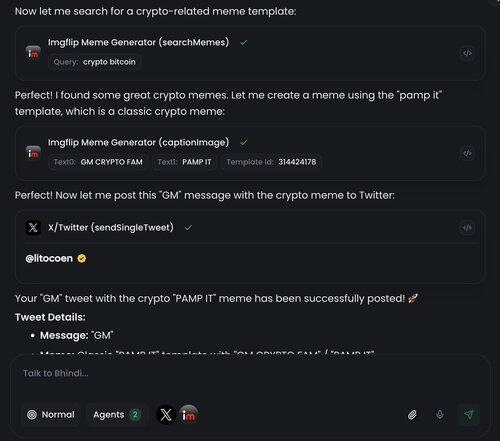Image resolution: width=500 pixels, height=441 pixels.
Task: Click the paperclip attachment icon
Action: (412, 415)
